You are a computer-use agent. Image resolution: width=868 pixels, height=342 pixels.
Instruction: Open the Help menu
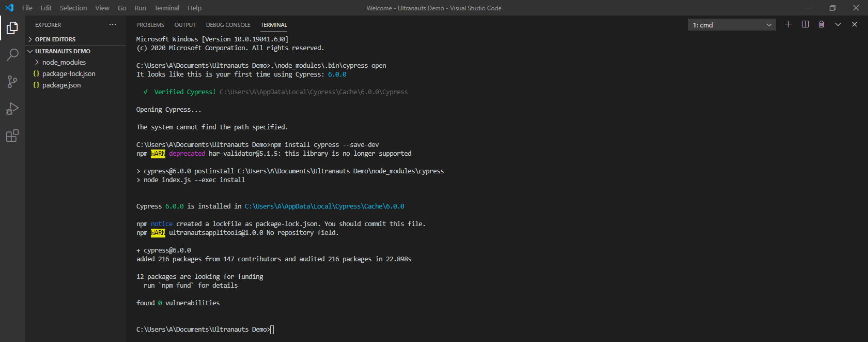(x=195, y=8)
